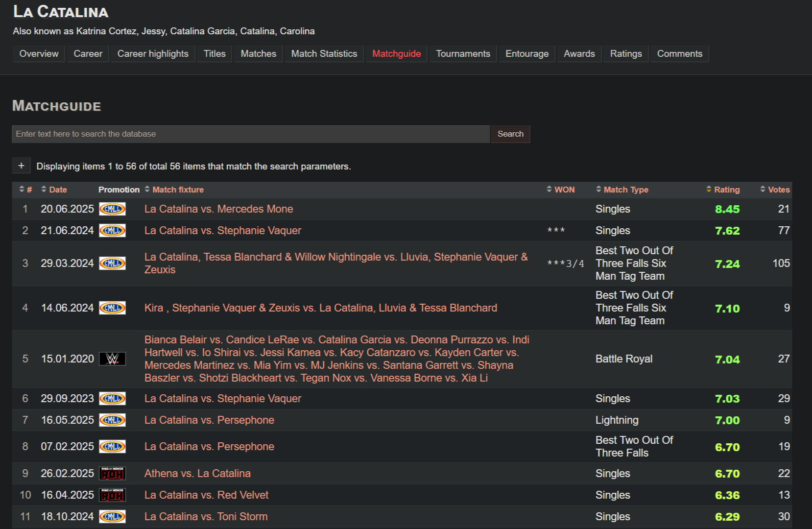Viewport: 812px width, 529px height.
Task: Open the Comments tab
Action: 680,54
